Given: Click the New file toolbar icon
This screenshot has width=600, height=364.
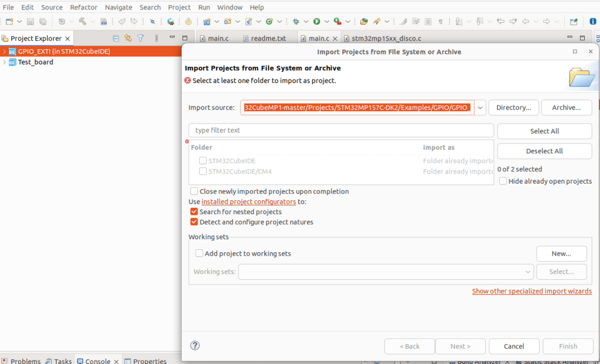Looking at the screenshot, I should (9, 22).
